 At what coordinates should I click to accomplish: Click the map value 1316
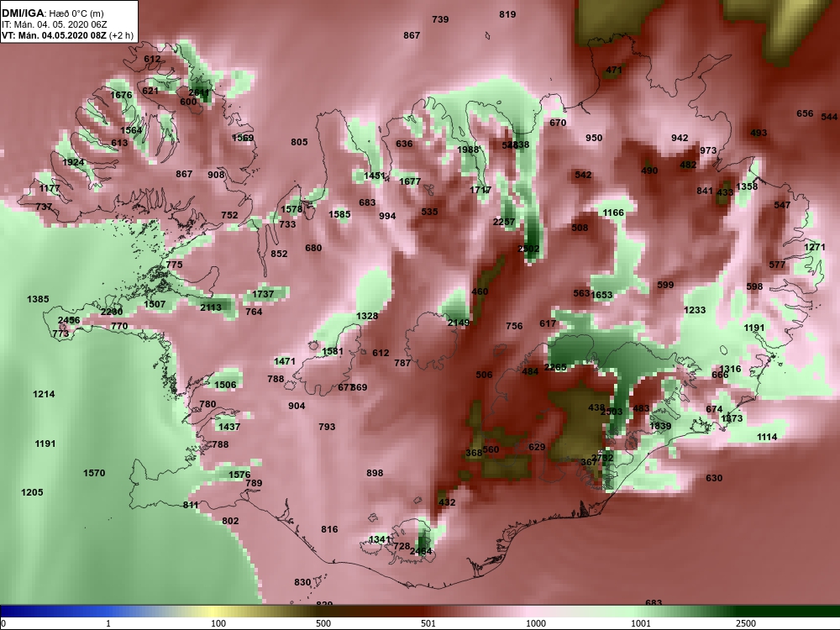point(730,369)
